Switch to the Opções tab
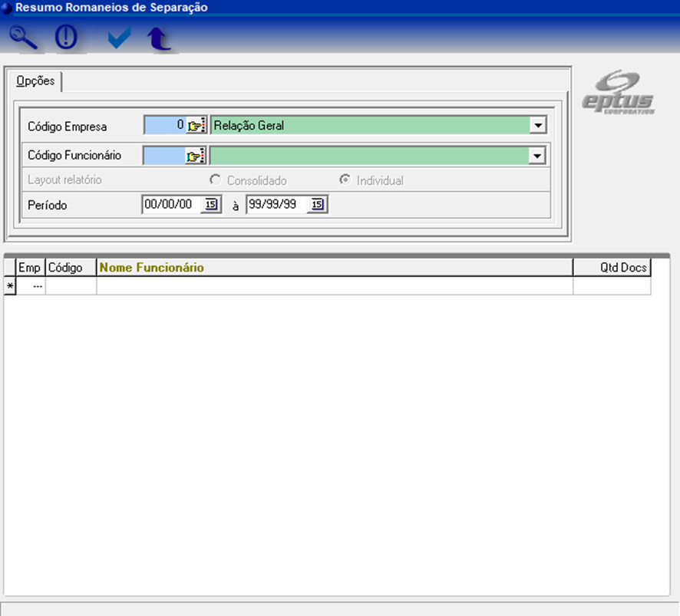680x616 pixels. coord(35,81)
